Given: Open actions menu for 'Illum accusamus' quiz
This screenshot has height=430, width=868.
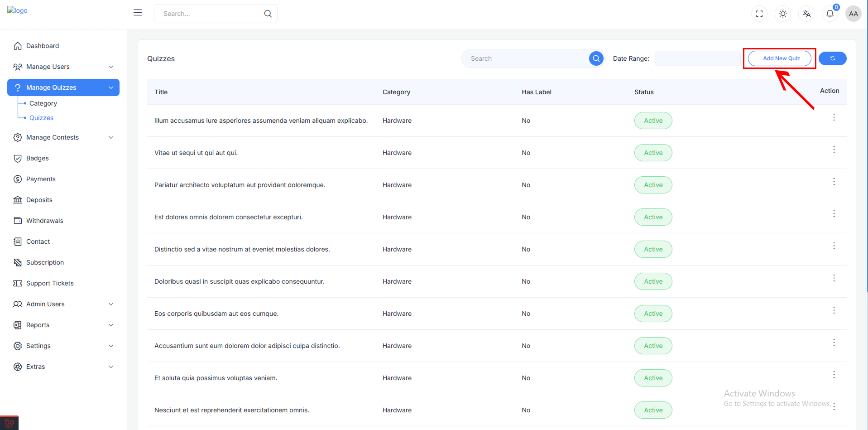Looking at the screenshot, I should (834, 117).
